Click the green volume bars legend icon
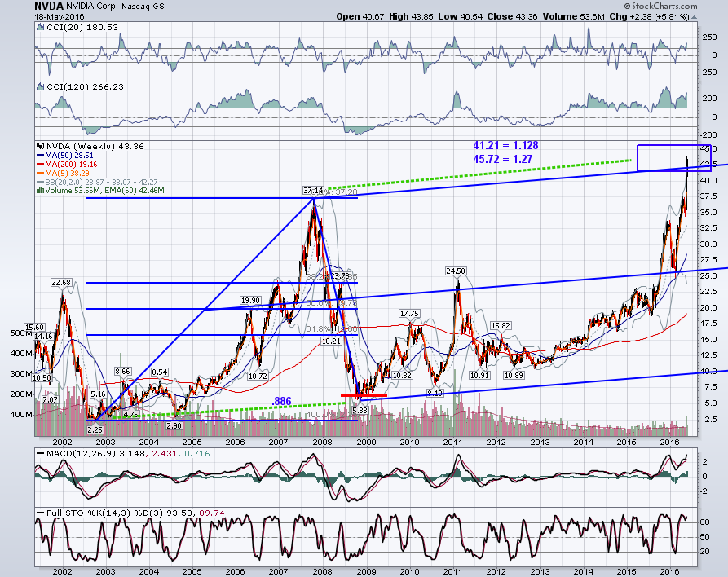This screenshot has height=577, width=728. 41,191
